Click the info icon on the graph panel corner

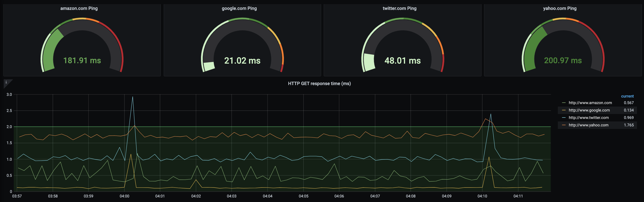tap(6, 82)
